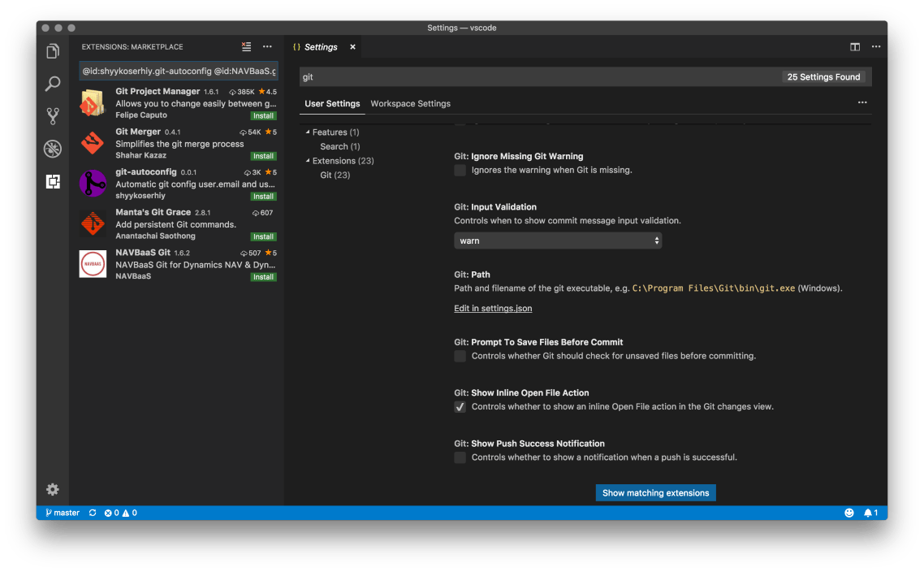Image resolution: width=924 pixels, height=572 pixels.
Task: Switch to the Workspace Settings tab
Action: point(410,103)
